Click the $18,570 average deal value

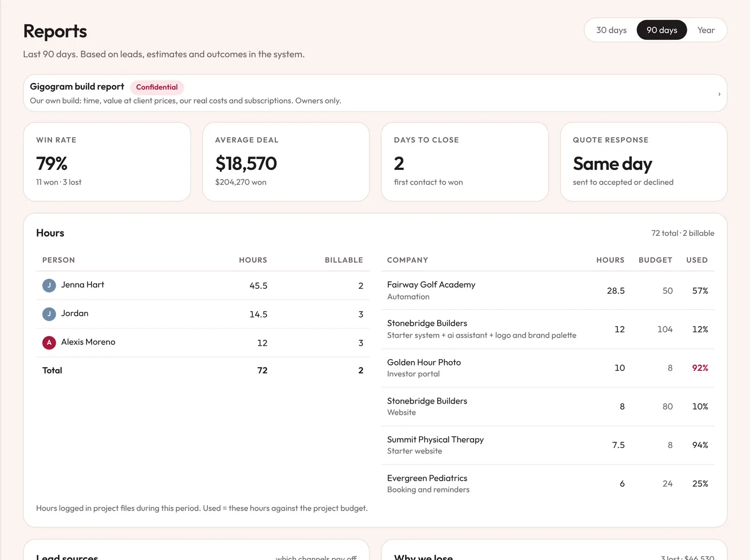coord(246,163)
